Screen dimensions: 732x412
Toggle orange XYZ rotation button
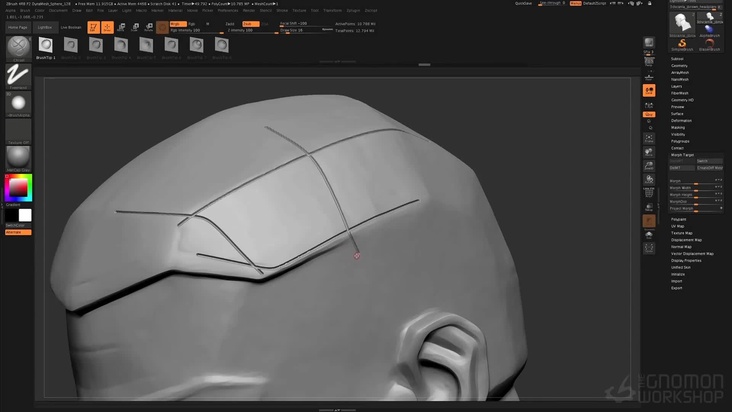tap(649, 114)
